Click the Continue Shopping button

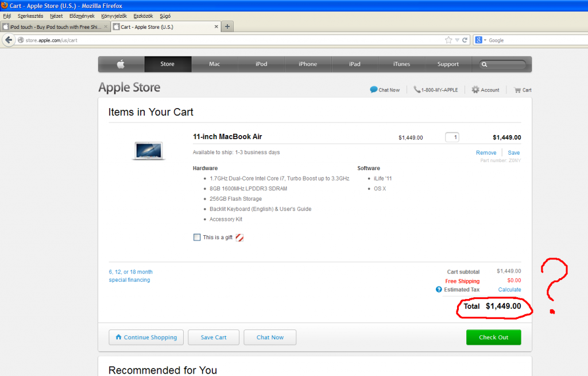click(146, 337)
